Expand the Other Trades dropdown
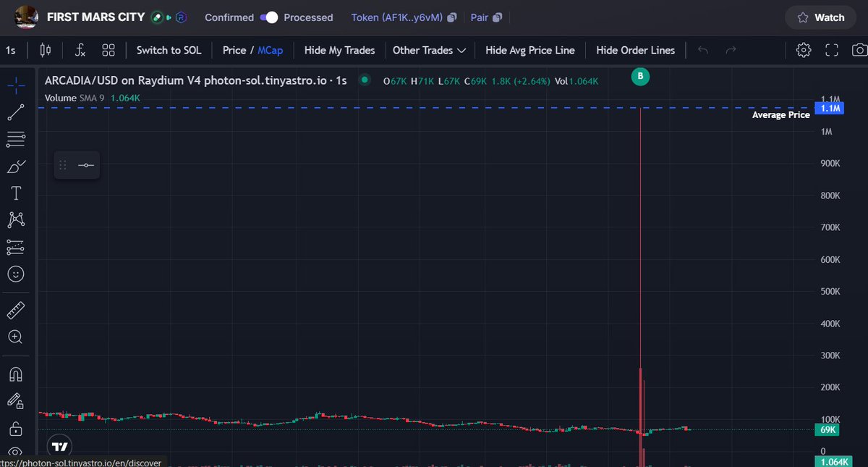868x467 pixels. point(429,50)
